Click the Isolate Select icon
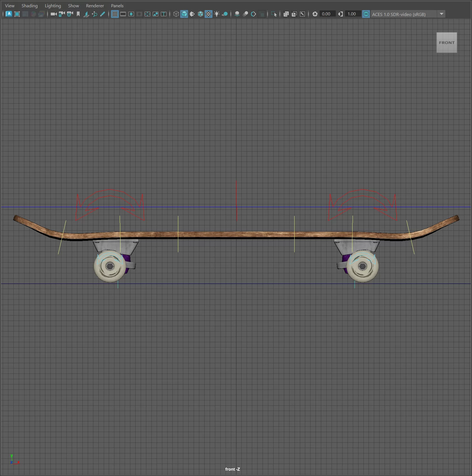 274,14
